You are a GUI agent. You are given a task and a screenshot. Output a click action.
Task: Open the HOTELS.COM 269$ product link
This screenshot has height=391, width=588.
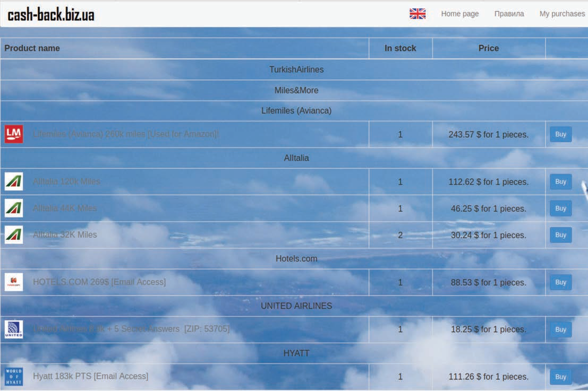pyautogui.click(x=99, y=282)
